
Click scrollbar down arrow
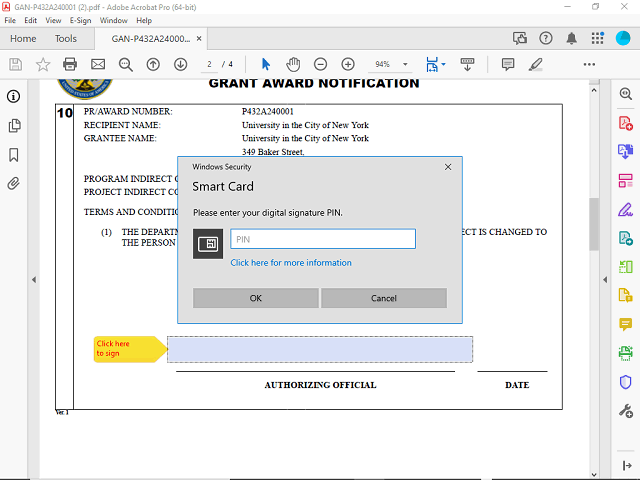(x=594, y=475)
